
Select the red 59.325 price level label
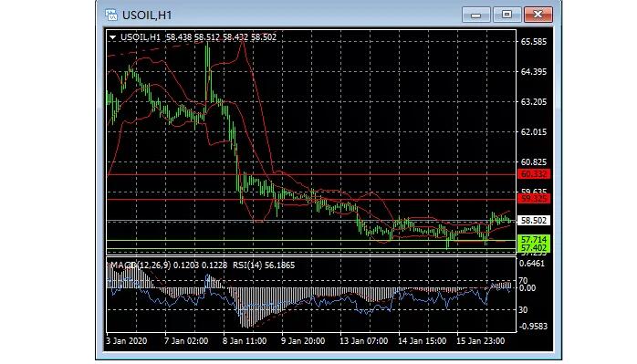tap(534, 199)
